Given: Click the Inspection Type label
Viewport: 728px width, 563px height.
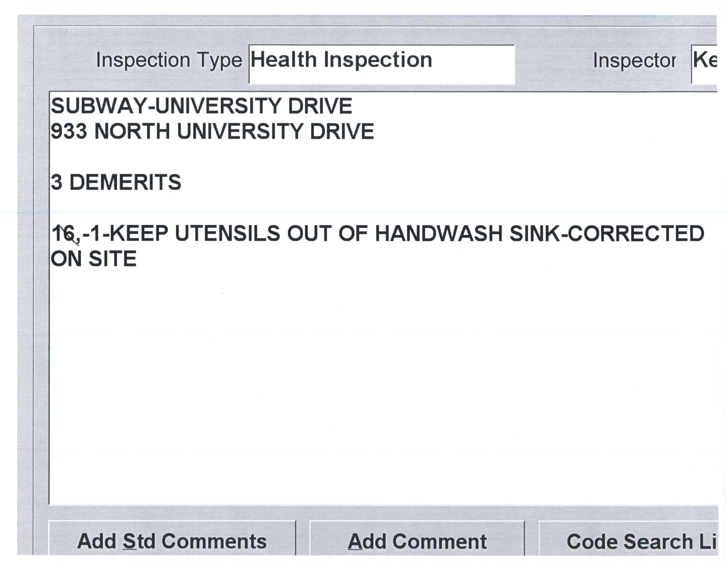Looking at the screenshot, I should [169, 60].
